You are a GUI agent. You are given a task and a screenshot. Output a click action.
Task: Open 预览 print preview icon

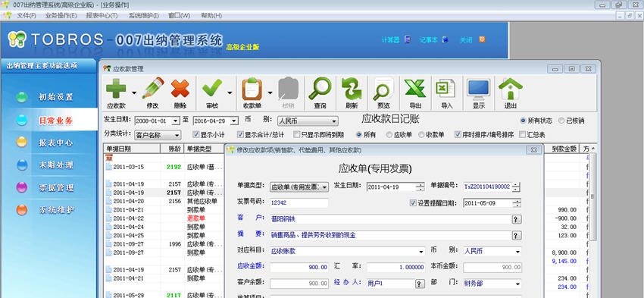383,89
